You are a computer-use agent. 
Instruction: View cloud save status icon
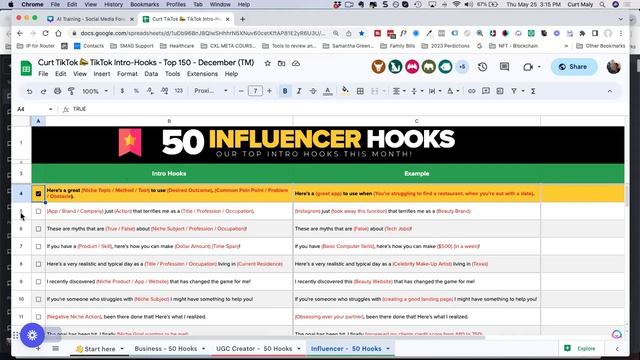[296, 63]
